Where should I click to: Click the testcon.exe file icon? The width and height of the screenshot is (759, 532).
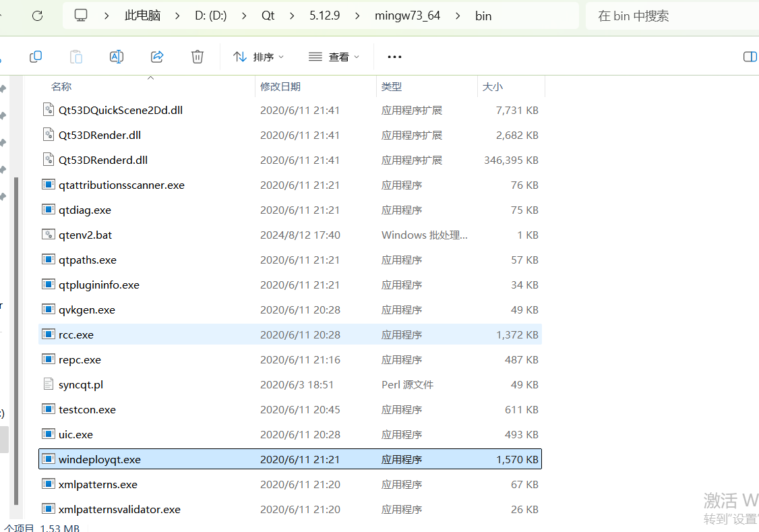(x=49, y=409)
